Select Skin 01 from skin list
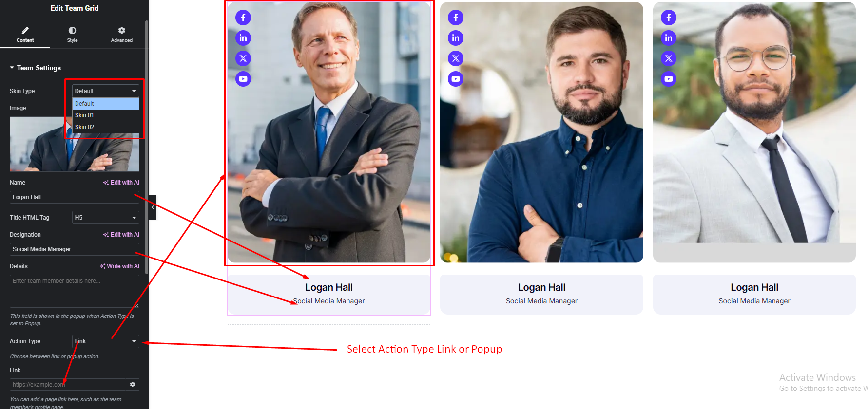 click(x=106, y=115)
